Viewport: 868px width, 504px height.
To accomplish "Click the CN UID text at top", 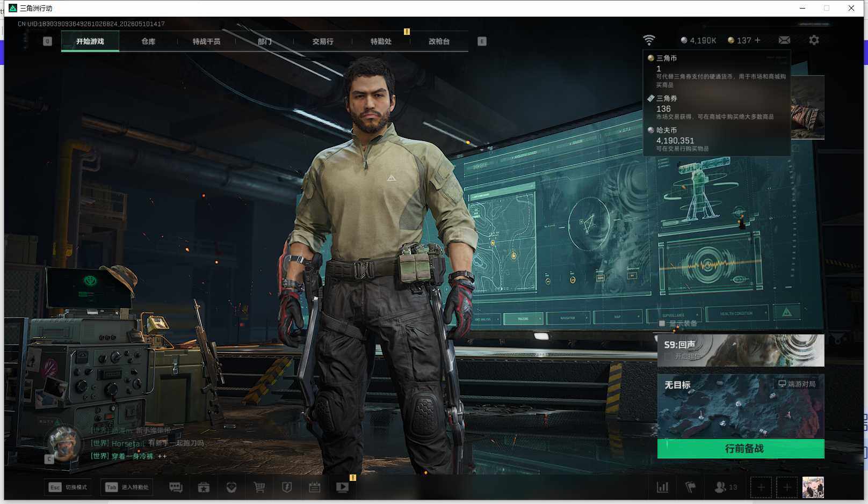I will tap(91, 24).
